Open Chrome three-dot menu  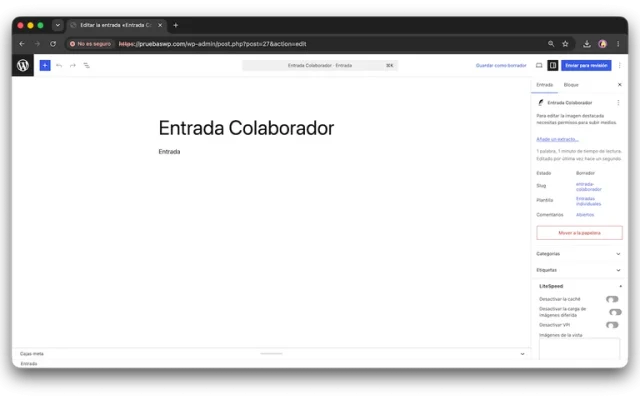[618, 44]
